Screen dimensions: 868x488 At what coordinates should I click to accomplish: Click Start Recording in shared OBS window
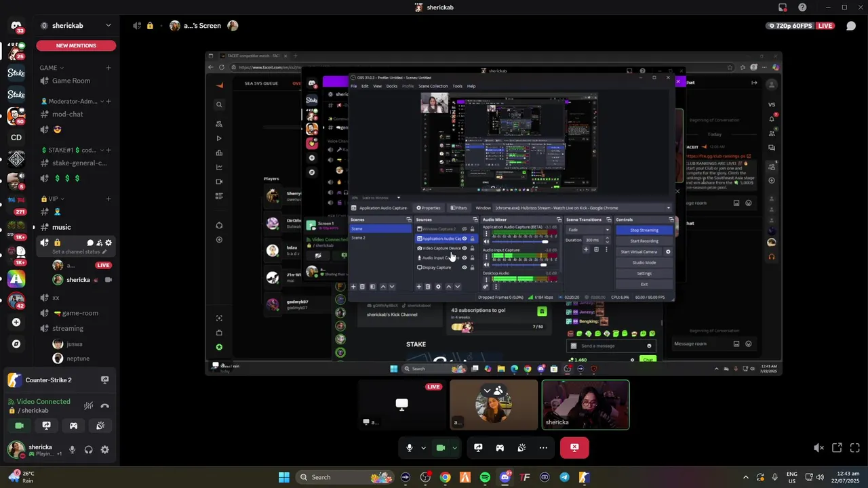tap(644, 241)
